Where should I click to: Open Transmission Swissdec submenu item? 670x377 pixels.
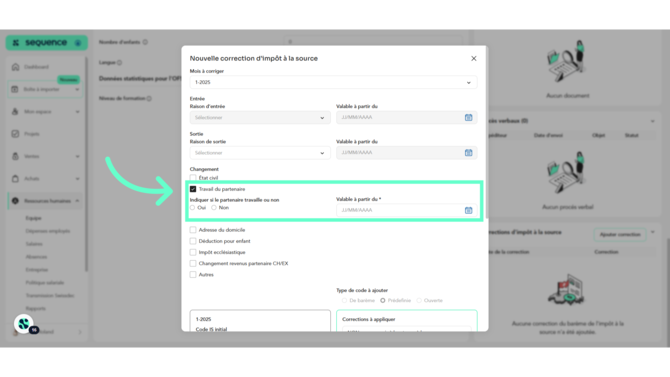pos(50,296)
